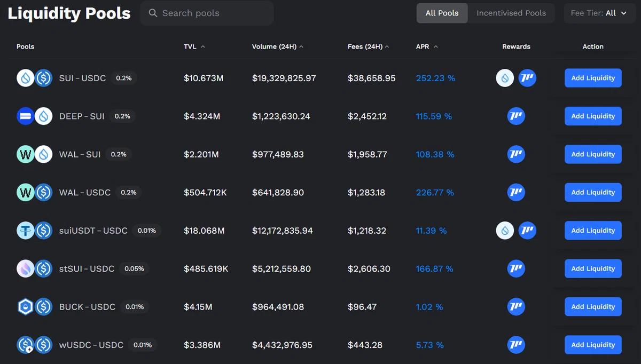Add Liquidity to the SUI-USDC pool
Image resolution: width=641 pixels, height=364 pixels.
tap(593, 78)
